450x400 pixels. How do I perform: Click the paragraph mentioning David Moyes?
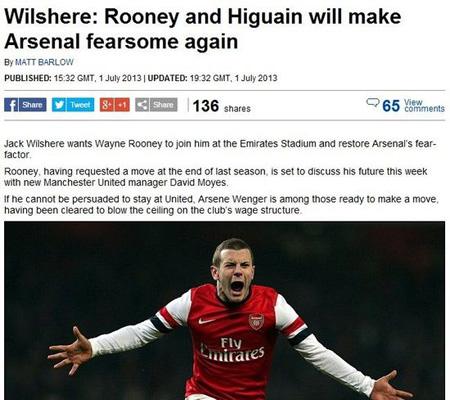tap(216, 177)
